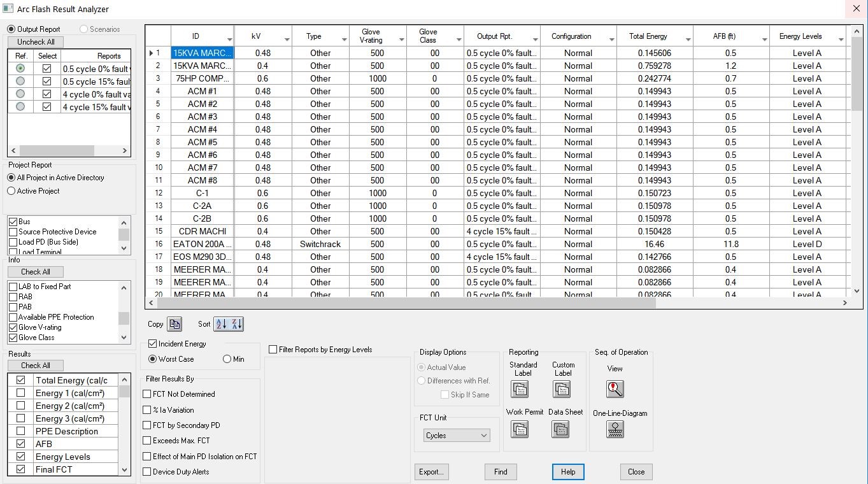The width and height of the screenshot is (868, 484).
Task: Check FCT by Secondary PD filter
Action: [147, 425]
